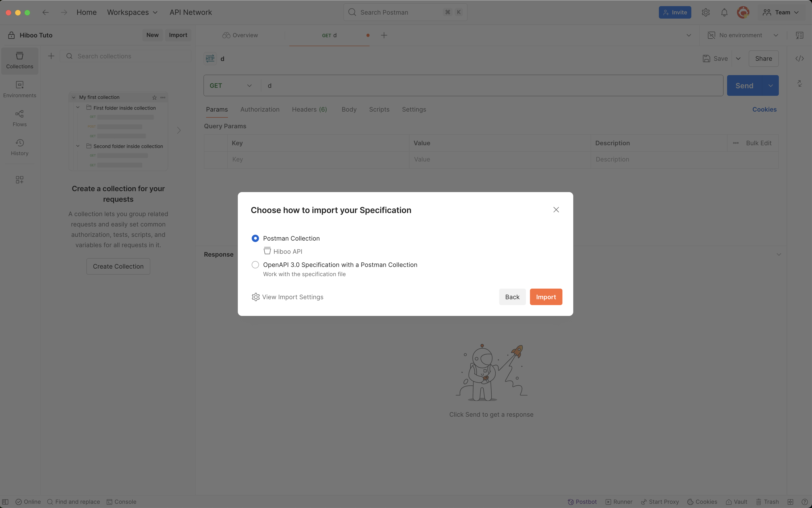This screenshot has width=812, height=508.
Task: Open the API Network menu
Action: click(191, 12)
